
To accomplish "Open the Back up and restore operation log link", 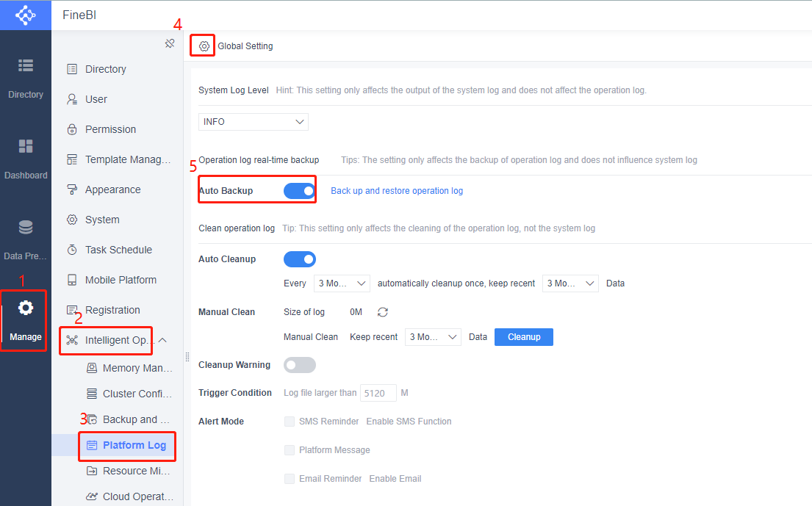I will coord(397,191).
